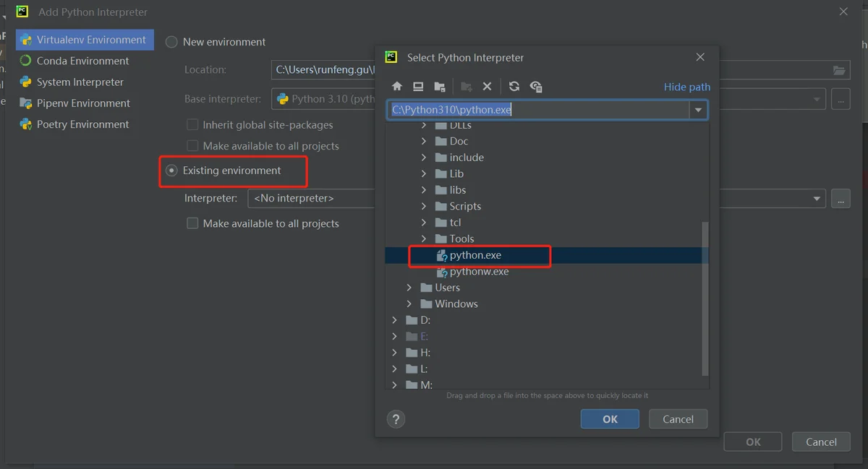The height and width of the screenshot is (469, 868).
Task: Select the Existing environment radio button
Action: tap(171, 171)
